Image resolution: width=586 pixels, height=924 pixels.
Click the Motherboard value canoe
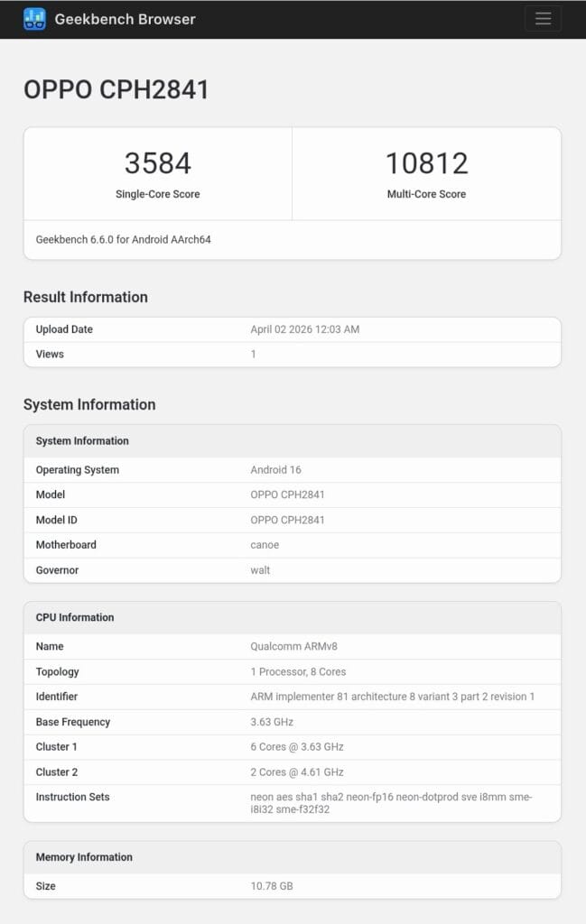point(265,545)
